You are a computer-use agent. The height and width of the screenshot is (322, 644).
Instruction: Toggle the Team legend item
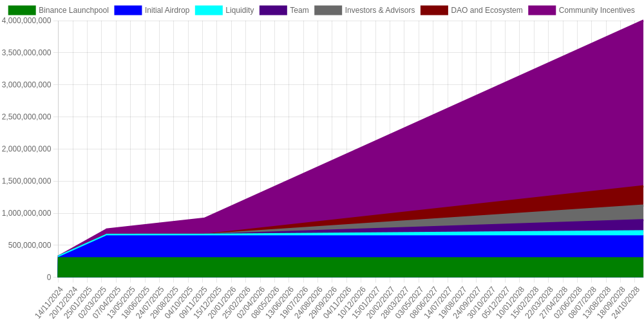coord(284,10)
